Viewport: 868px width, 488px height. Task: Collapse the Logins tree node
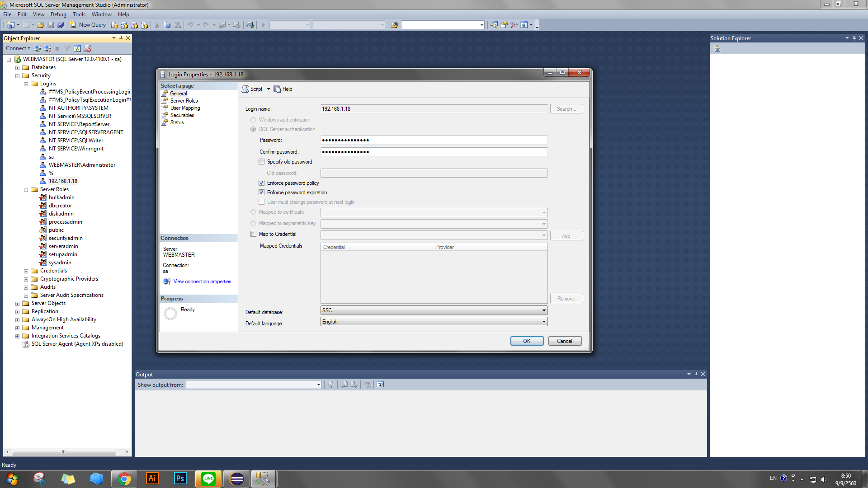(x=26, y=84)
